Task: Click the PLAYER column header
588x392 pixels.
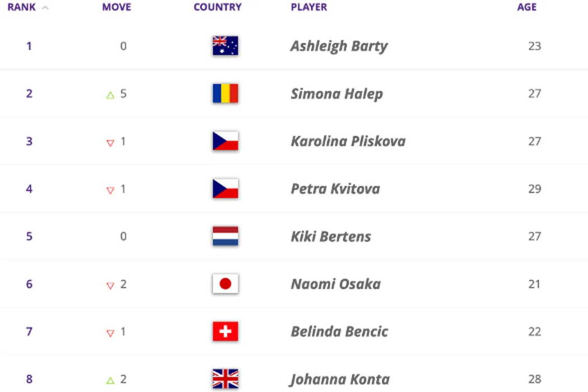Action: 309,8
